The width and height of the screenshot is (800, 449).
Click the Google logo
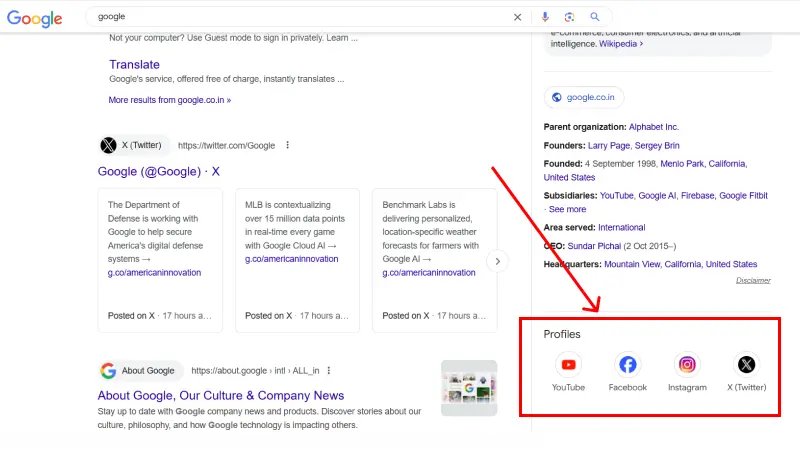[x=35, y=18]
